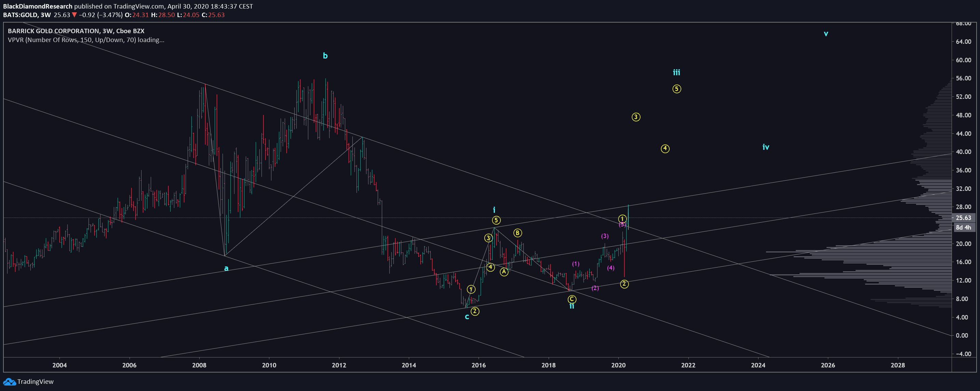Click the 48.00 price axis label
This screenshot has height=391, width=980.
click(963, 115)
